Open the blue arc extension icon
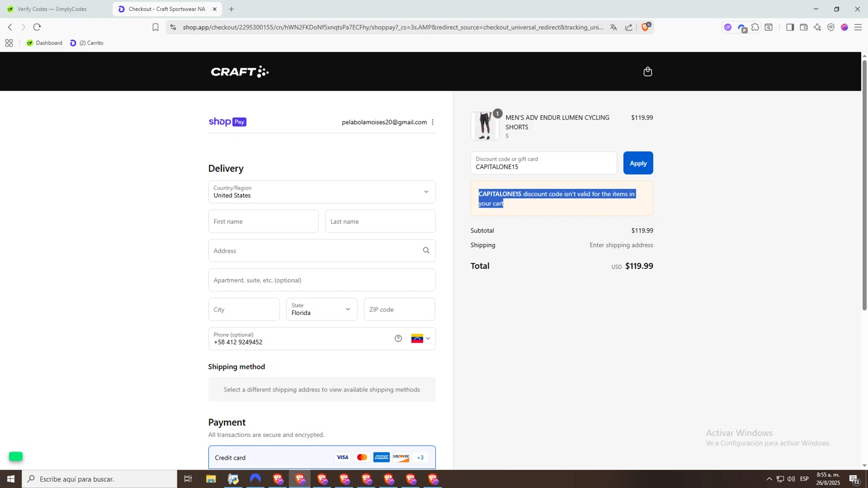The image size is (868, 488). coord(742,28)
